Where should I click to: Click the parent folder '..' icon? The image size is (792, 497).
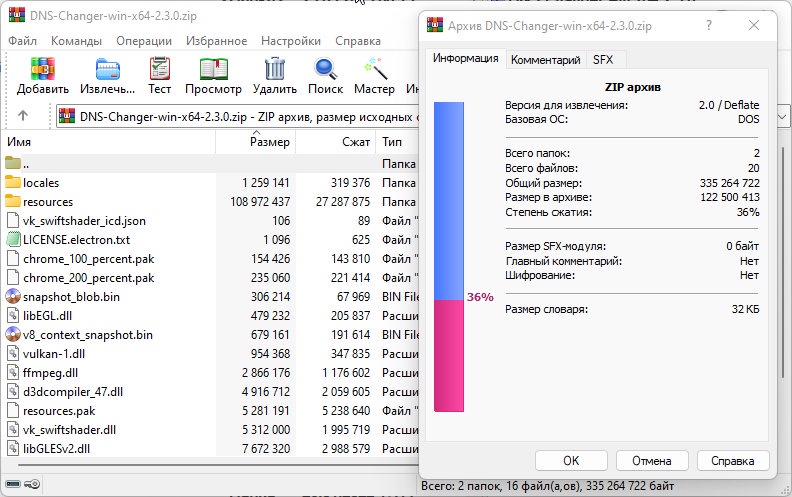pos(13,163)
